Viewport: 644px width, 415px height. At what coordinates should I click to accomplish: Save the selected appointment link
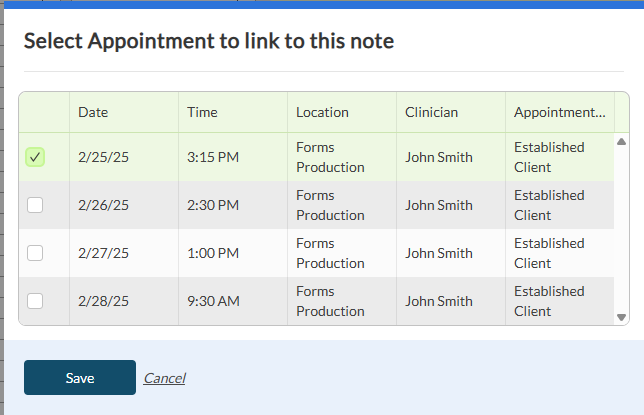pyautogui.click(x=80, y=378)
